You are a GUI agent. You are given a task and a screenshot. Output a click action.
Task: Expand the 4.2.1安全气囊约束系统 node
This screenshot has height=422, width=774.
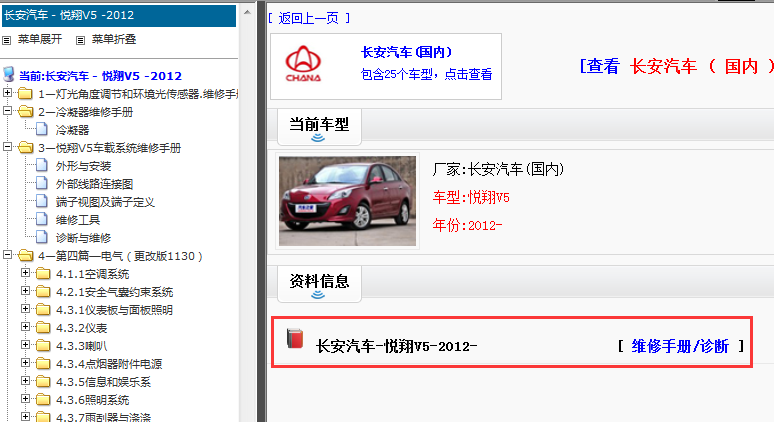[25, 291]
